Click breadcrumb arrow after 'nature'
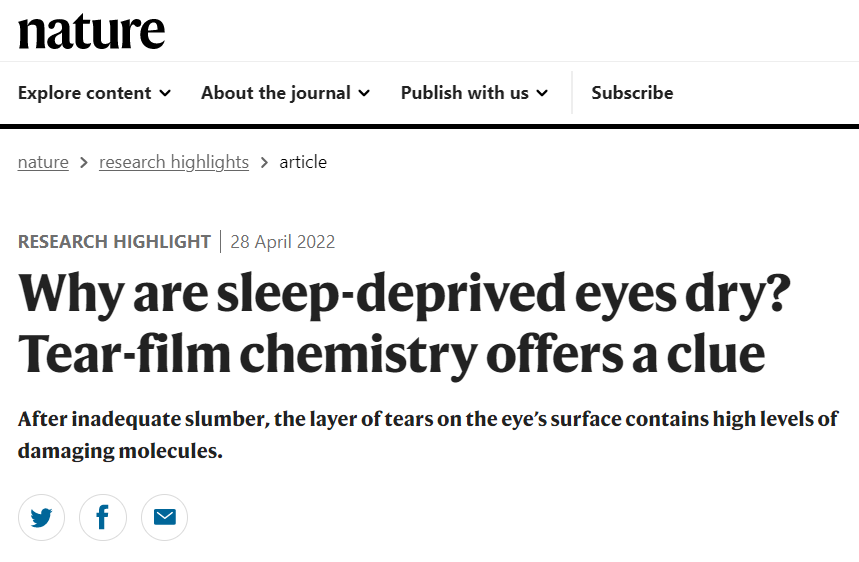The height and width of the screenshot is (562, 859). pos(84,162)
